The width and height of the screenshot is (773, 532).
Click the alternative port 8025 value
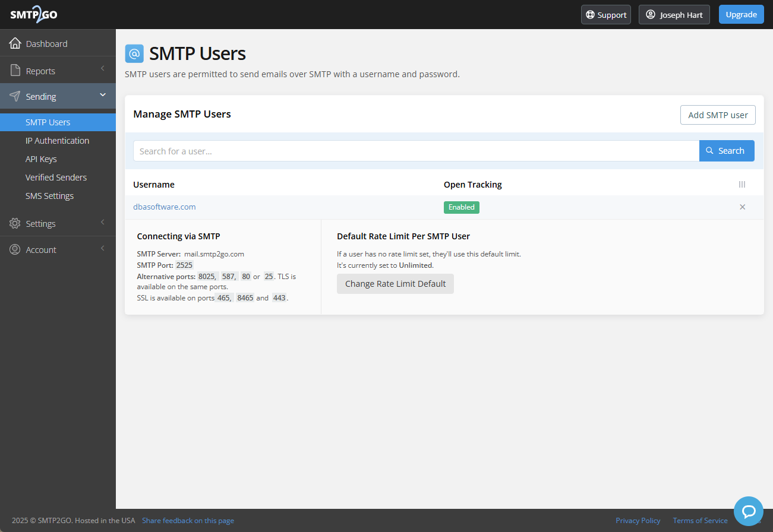point(207,277)
